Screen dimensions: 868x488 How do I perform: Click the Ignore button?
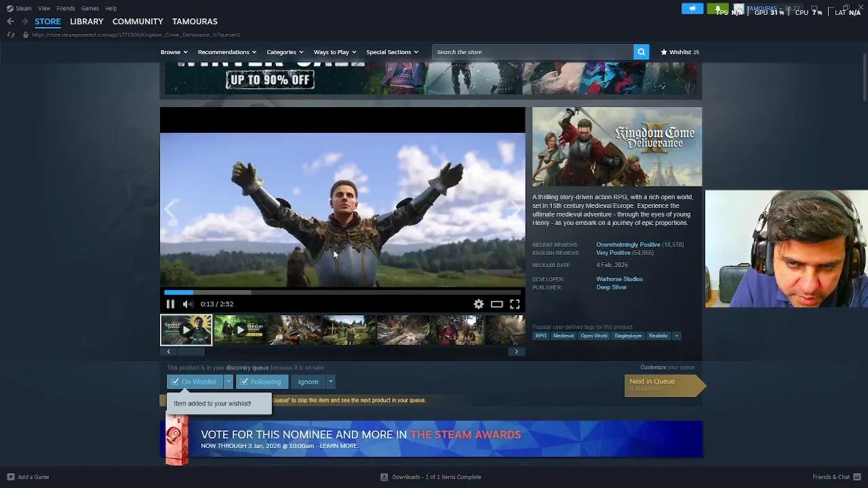pyautogui.click(x=308, y=382)
